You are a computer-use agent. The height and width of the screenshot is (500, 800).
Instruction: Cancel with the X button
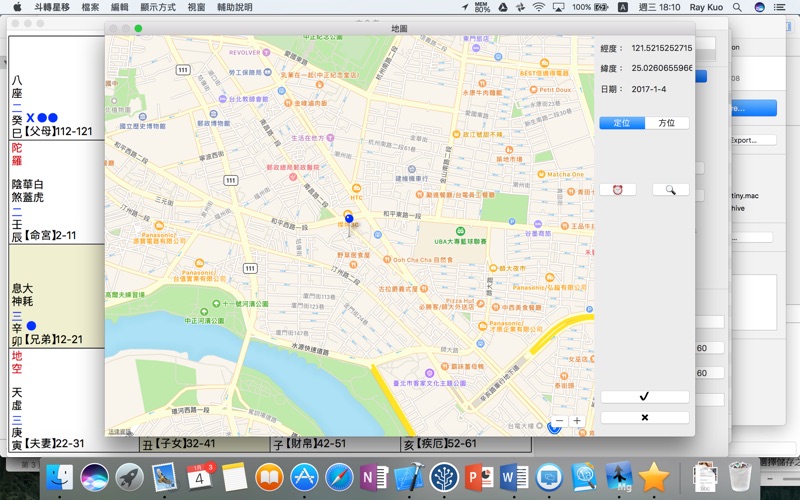[644, 417]
